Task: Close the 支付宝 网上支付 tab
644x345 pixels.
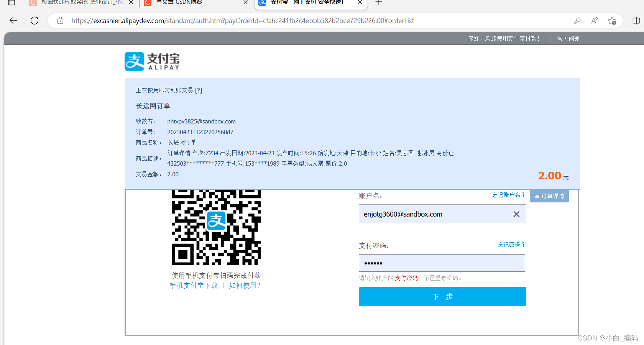Action: [360, 2]
